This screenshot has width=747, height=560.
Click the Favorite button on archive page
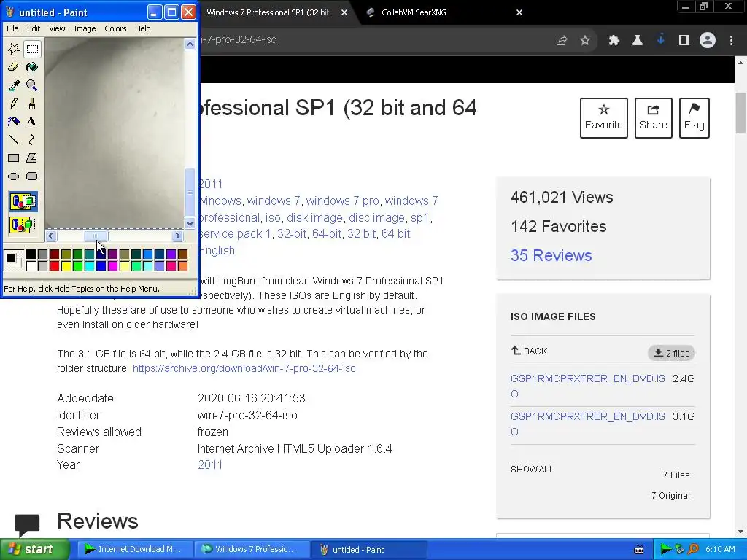603,118
